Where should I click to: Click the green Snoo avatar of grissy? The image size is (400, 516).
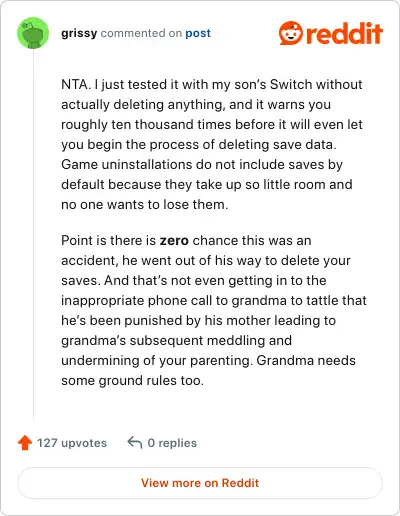(33, 33)
